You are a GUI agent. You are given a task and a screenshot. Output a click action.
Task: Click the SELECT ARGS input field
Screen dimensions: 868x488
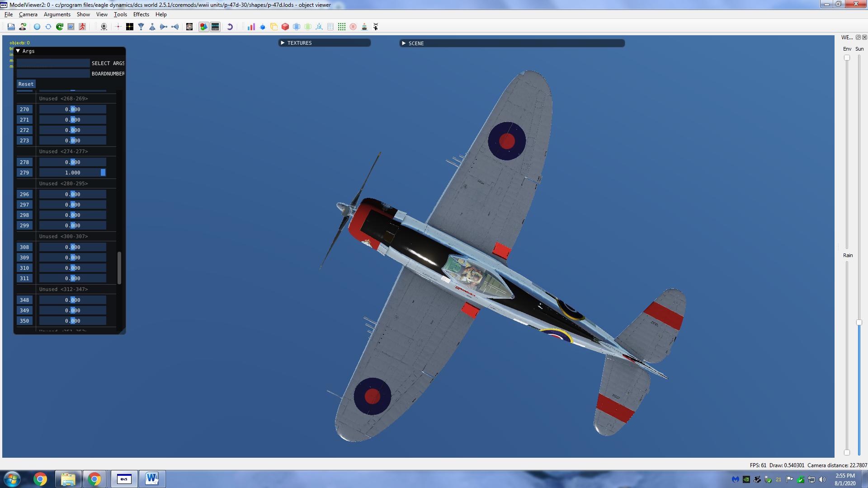click(53, 63)
